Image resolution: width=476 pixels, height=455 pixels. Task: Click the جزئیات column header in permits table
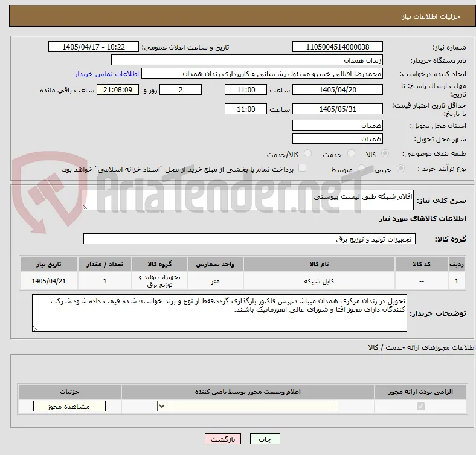click(69, 392)
